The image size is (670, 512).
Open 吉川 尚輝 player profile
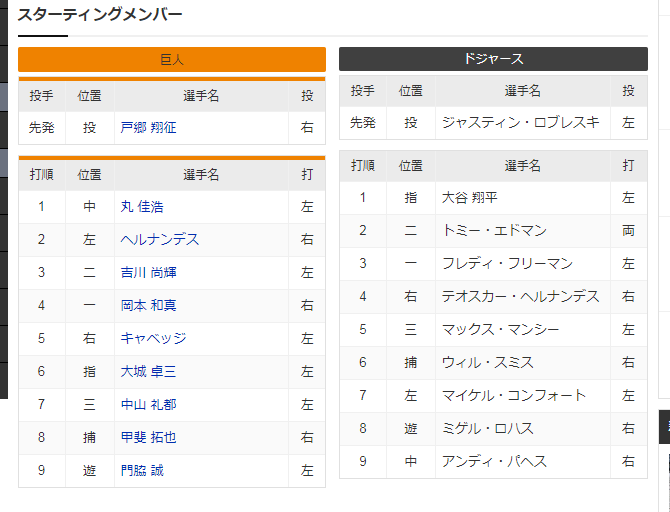[x=148, y=272]
